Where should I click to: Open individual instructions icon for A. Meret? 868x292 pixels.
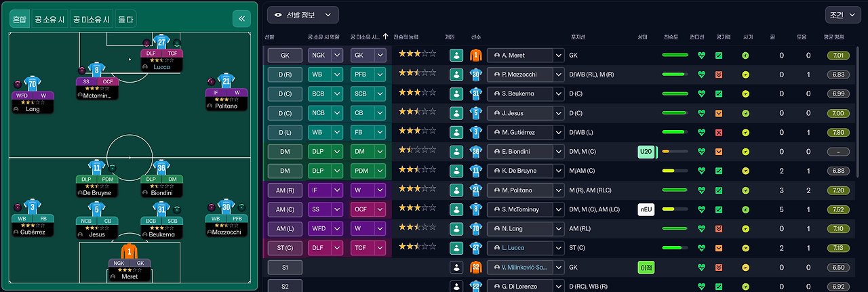pyautogui.click(x=456, y=56)
